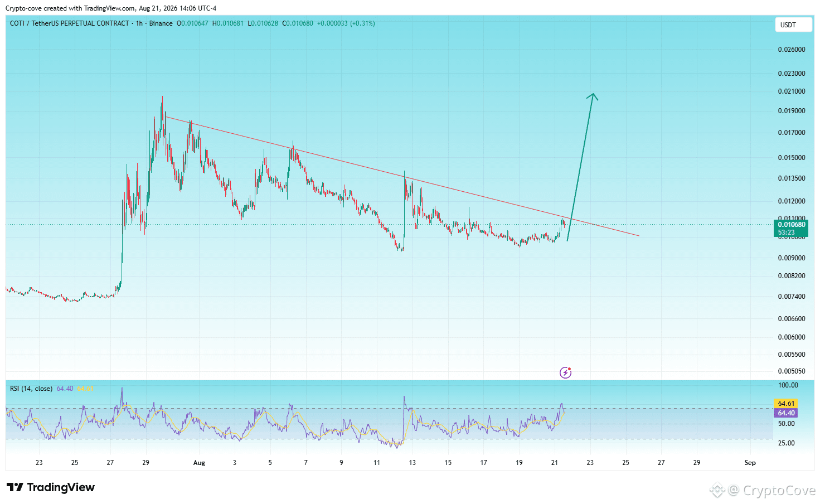Click the 19 date label on time axis
This screenshot has height=504, width=820.
[x=520, y=463]
